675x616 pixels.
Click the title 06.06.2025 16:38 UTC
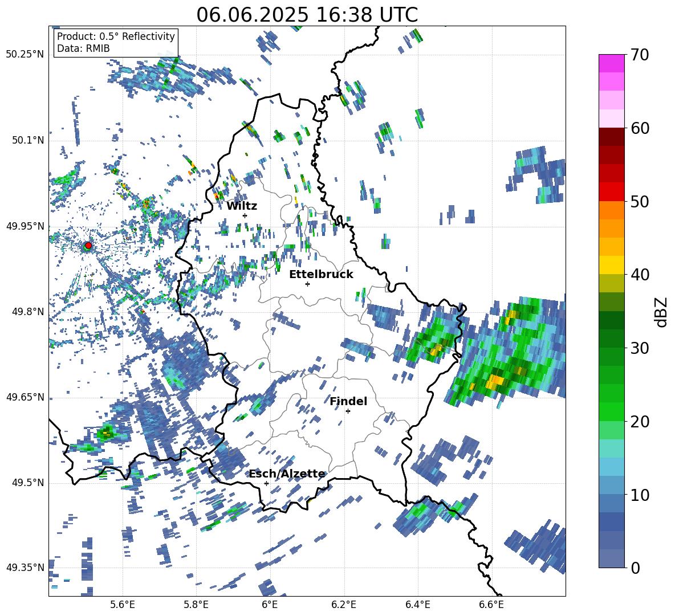[307, 15]
